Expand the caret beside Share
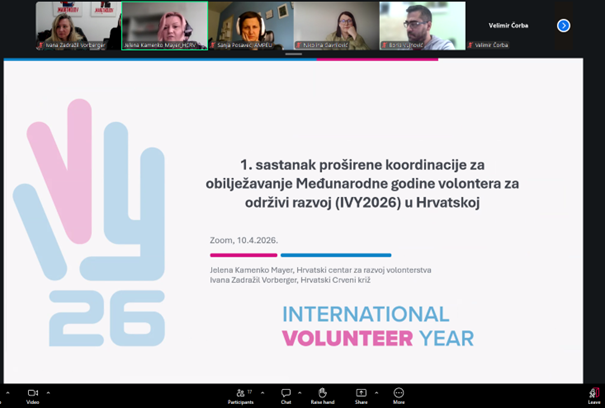 point(376,393)
